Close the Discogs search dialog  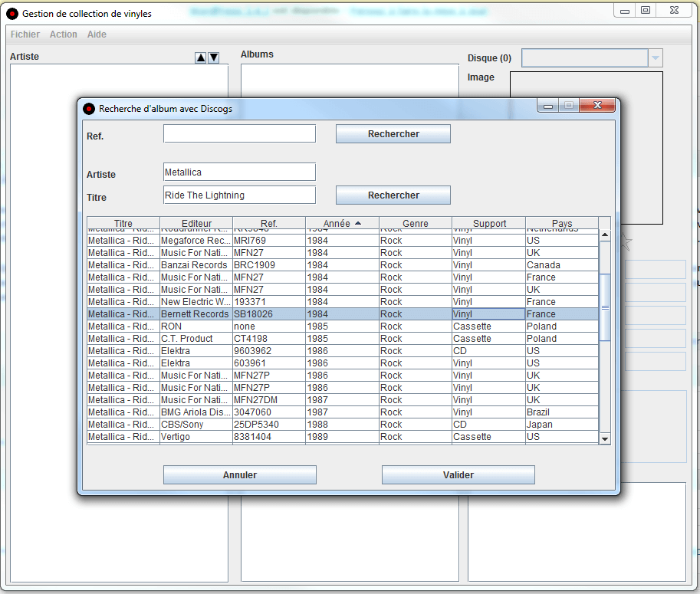597,105
